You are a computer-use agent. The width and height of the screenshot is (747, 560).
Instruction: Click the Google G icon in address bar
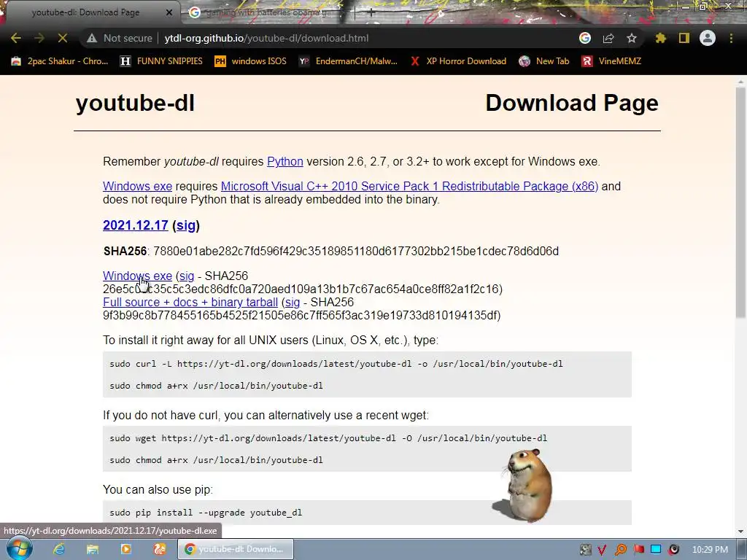[585, 38]
